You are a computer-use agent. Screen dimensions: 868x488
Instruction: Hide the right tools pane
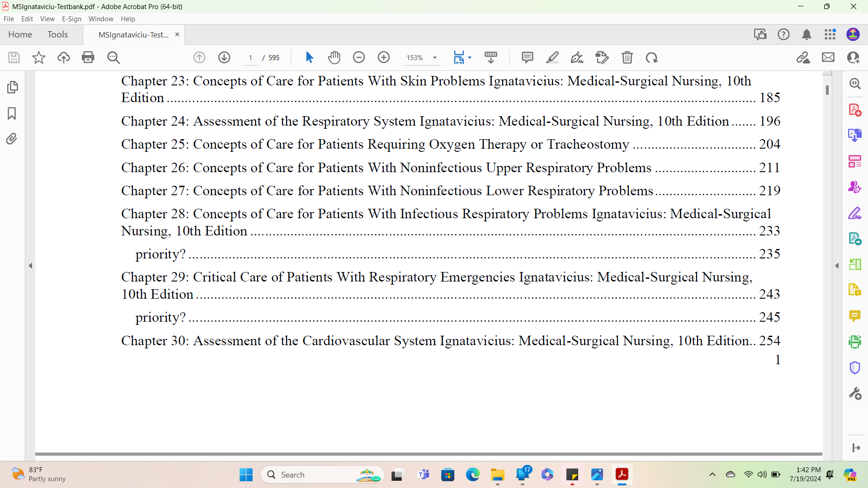coord(837,266)
